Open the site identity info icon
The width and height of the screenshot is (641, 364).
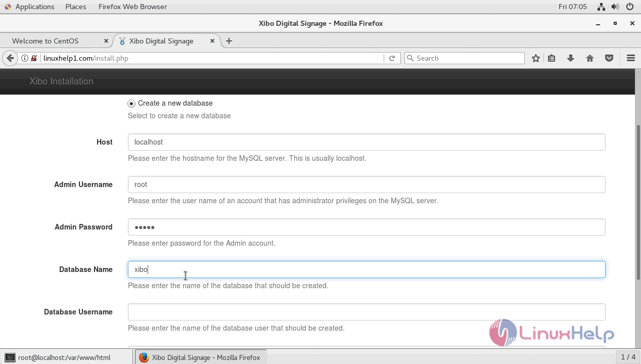pos(24,58)
